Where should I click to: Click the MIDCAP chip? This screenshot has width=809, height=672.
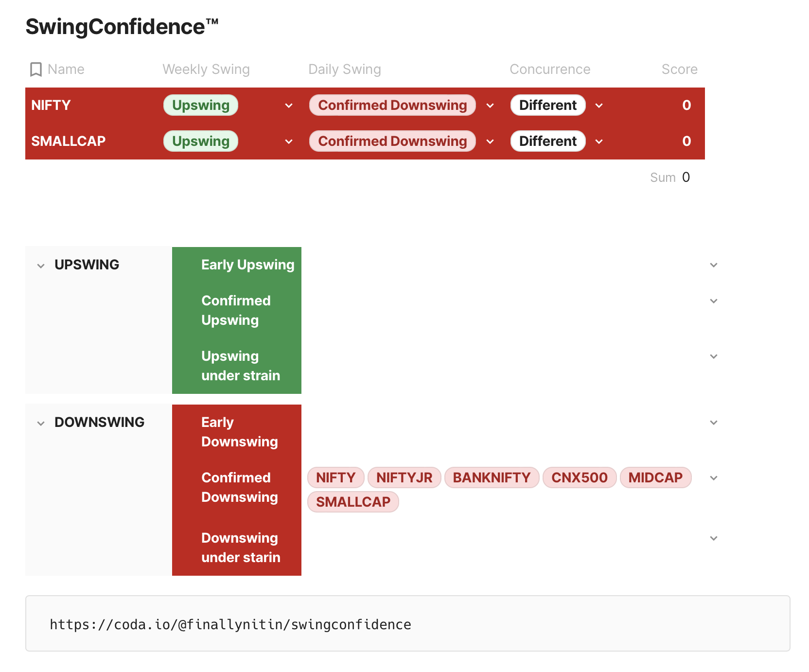pos(655,477)
